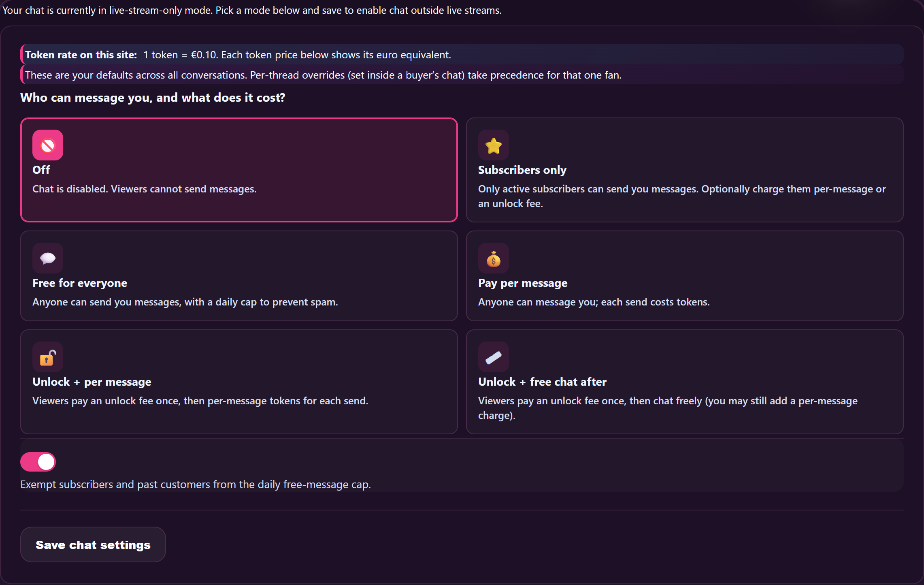Click the gold star Subscribers icon
The height and width of the screenshot is (585, 924).
pyautogui.click(x=494, y=145)
